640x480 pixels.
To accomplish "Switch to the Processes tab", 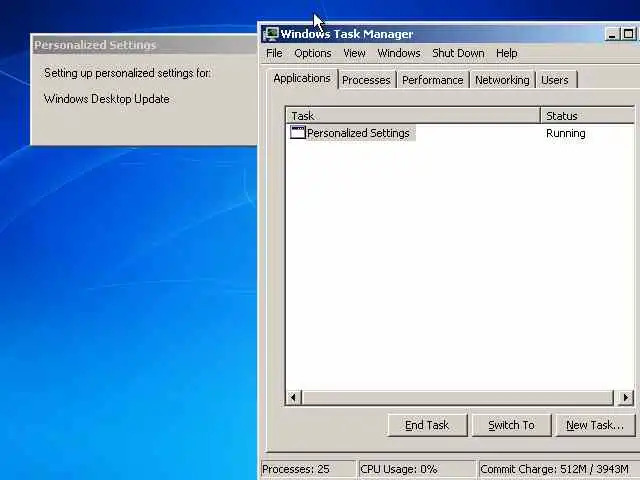I will pyautogui.click(x=367, y=80).
